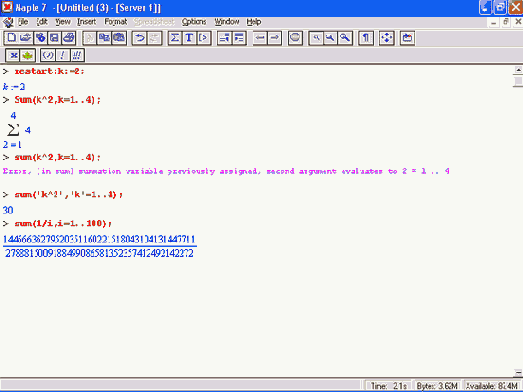Restore the inner worksheet window
Image resolution: width=523 pixels, height=392 pixels.
506,22
